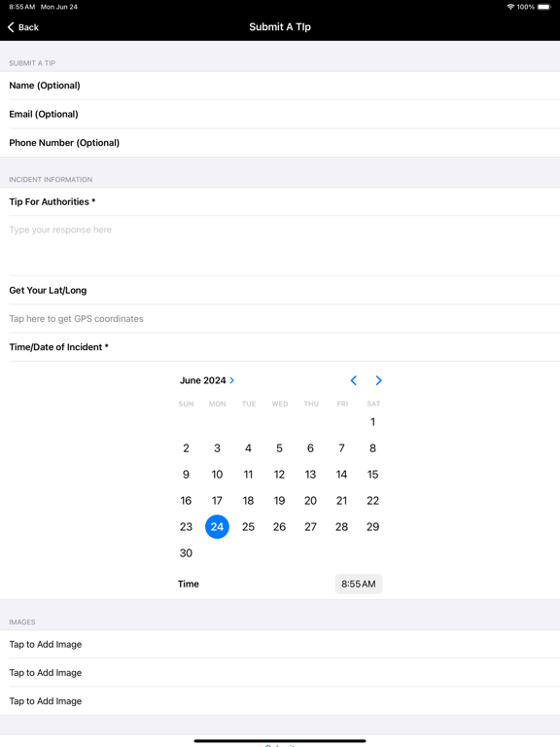
Task: Tap the highlighted date 24
Action: [x=217, y=527]
